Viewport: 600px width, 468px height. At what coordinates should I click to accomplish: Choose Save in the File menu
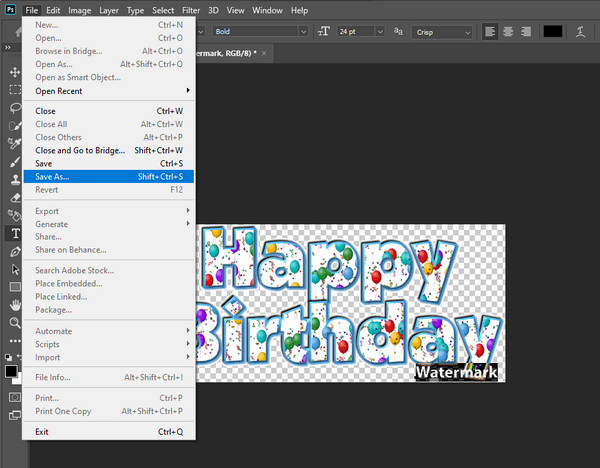click(x=109, y=163)
